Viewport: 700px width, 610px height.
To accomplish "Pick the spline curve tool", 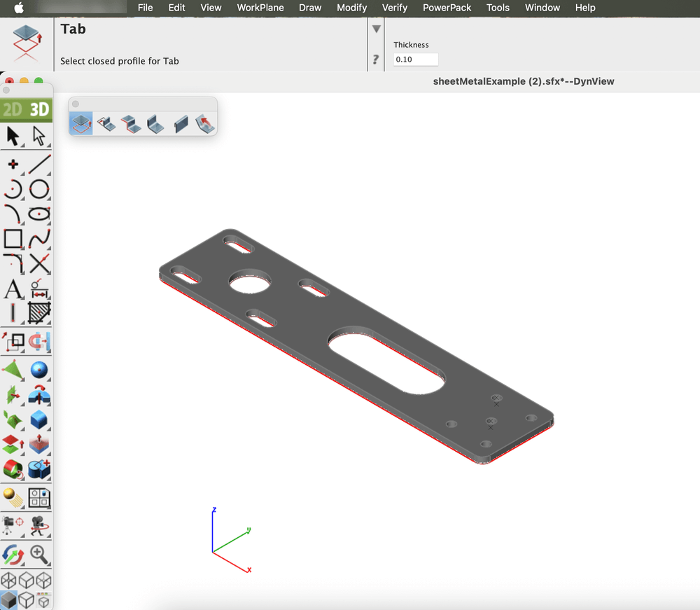I will [39, 239].
